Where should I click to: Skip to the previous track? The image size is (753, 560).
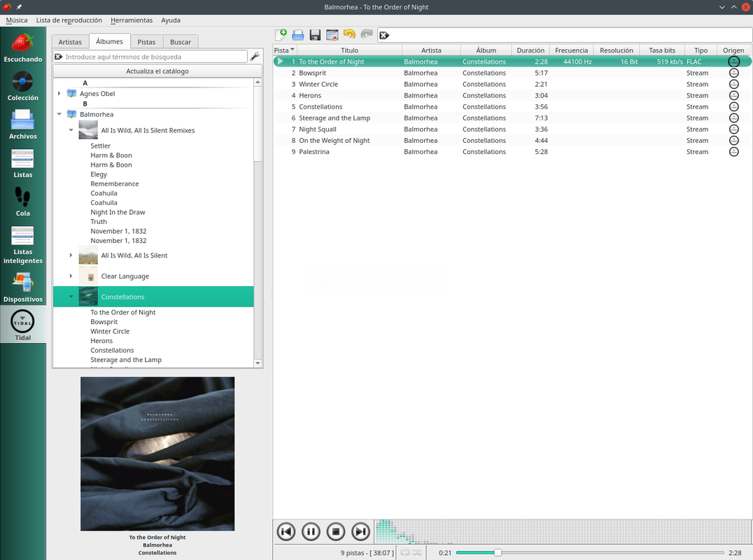(x=286, y=531)
